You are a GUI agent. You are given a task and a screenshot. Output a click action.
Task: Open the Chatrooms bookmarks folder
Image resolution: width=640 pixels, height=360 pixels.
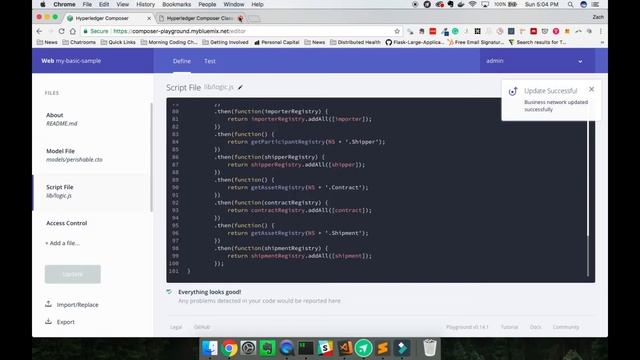click(x=79, y=42)
